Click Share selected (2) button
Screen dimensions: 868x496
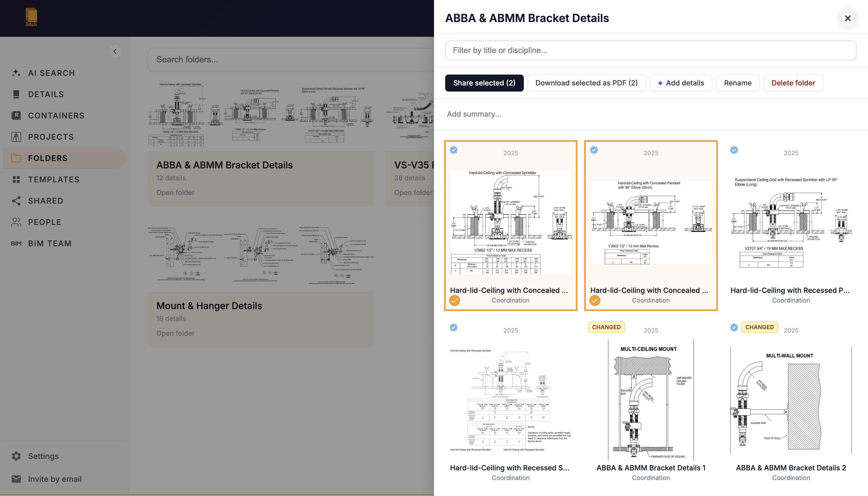click(484, 83)
